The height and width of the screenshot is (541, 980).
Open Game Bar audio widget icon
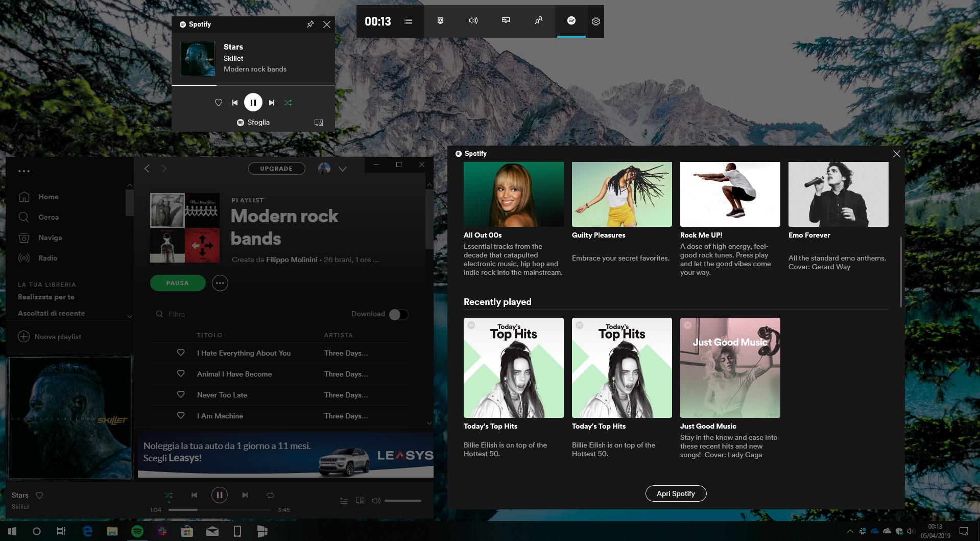(472, 21)
